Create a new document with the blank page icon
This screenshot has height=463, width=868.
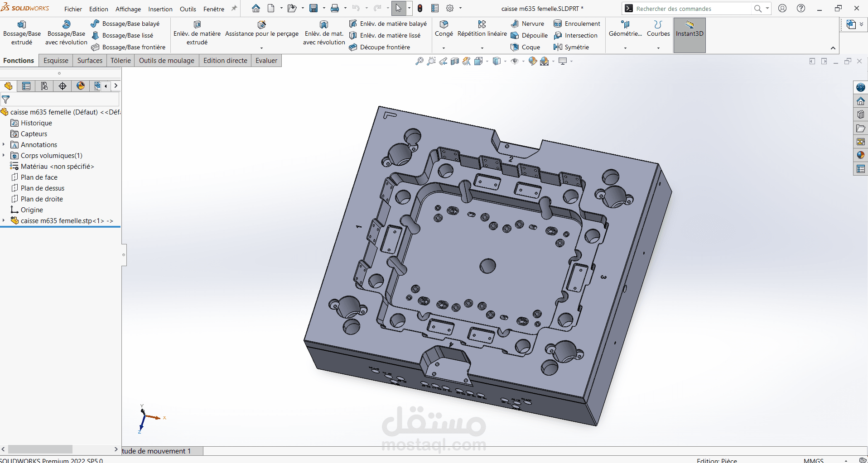click(x=271, y=8)
